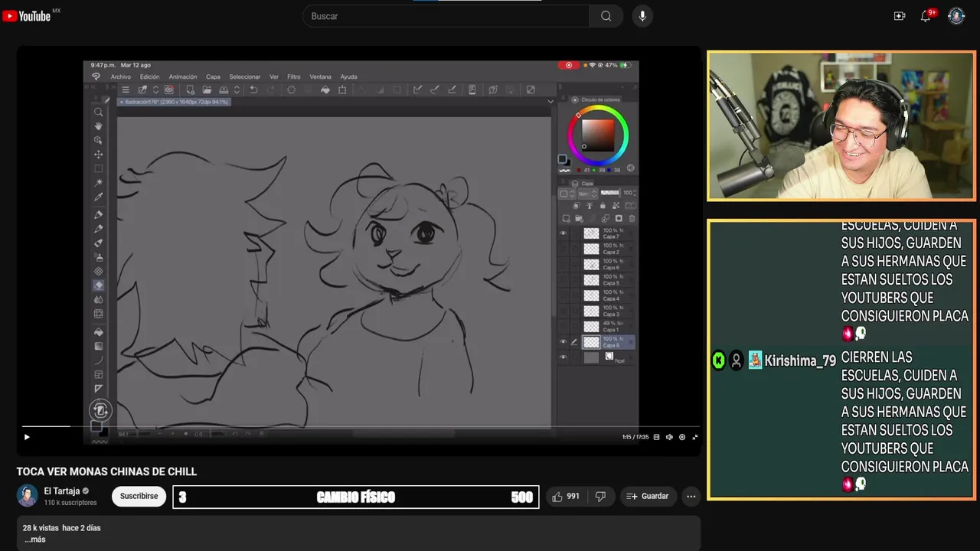Open the Edición menu
The image size is (980, 551).
point(150,77)
